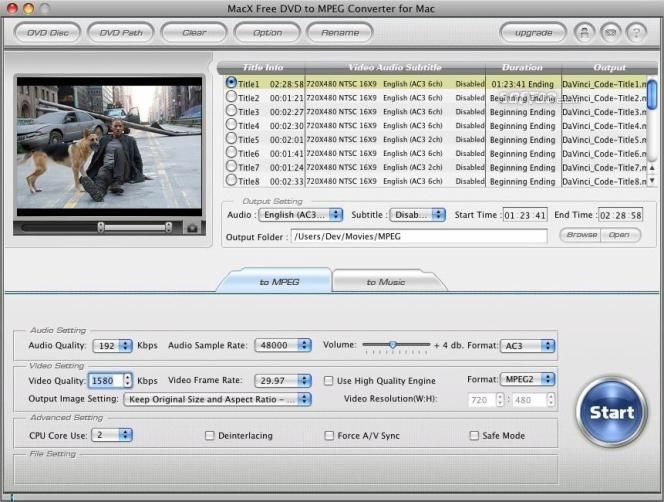Open the Output Image Setting dropdown
The width and height of the screenshot is (664, 502).
217,399
